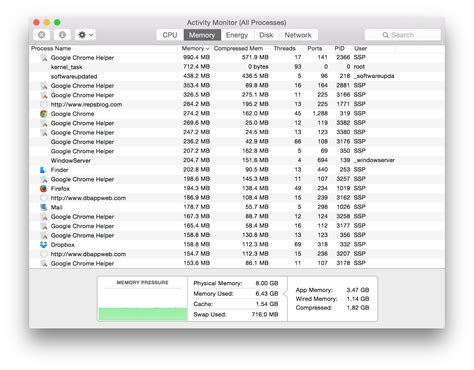474x370 pixels.
Task: Switch to the Disk tab
Action: point(266,35)
